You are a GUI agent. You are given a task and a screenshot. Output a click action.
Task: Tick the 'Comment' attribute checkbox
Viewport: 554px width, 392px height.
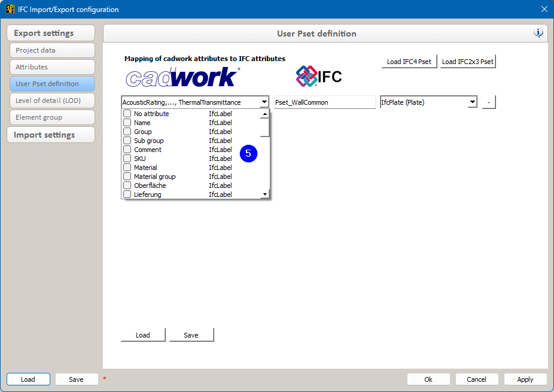[x=127, y=150]
